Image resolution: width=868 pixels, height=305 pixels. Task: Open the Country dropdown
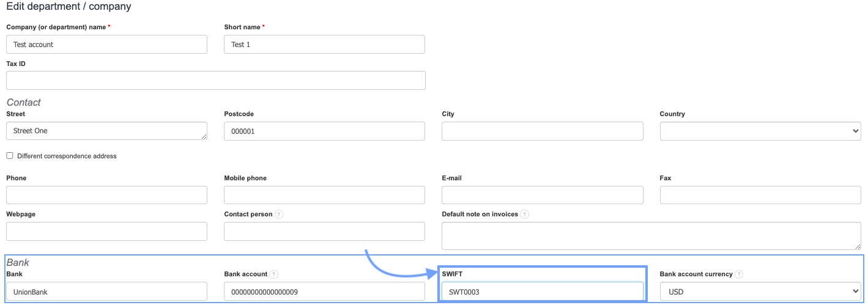(x=760, y=131)
